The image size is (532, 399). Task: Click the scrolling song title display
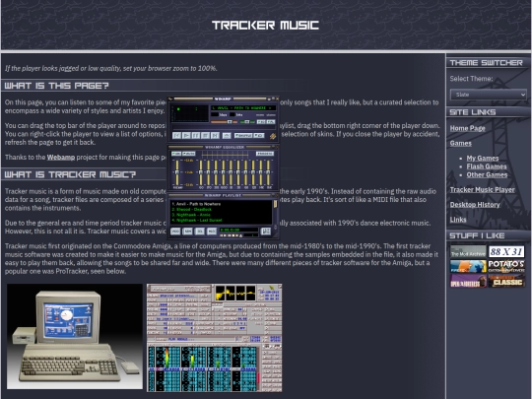pos(243,108)
